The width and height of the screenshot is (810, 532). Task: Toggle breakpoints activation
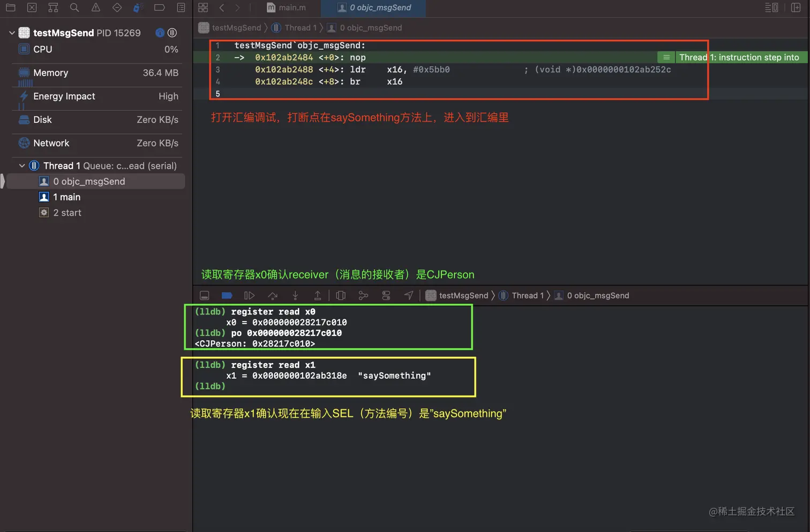[227, 296]
